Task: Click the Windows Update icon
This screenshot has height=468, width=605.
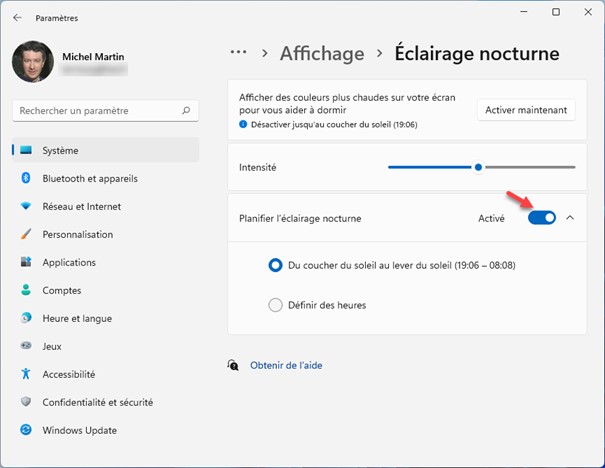Action: 26,430
